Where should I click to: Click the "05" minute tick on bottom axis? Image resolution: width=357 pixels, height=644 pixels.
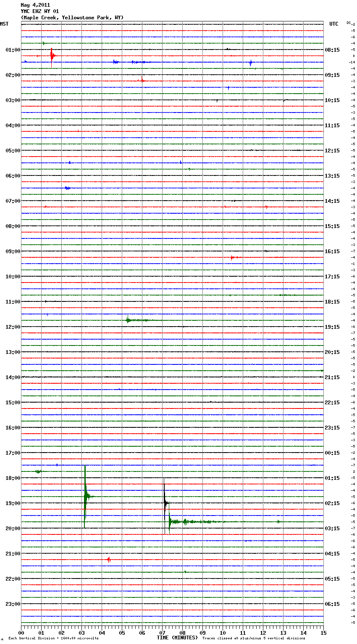[122, 633]
